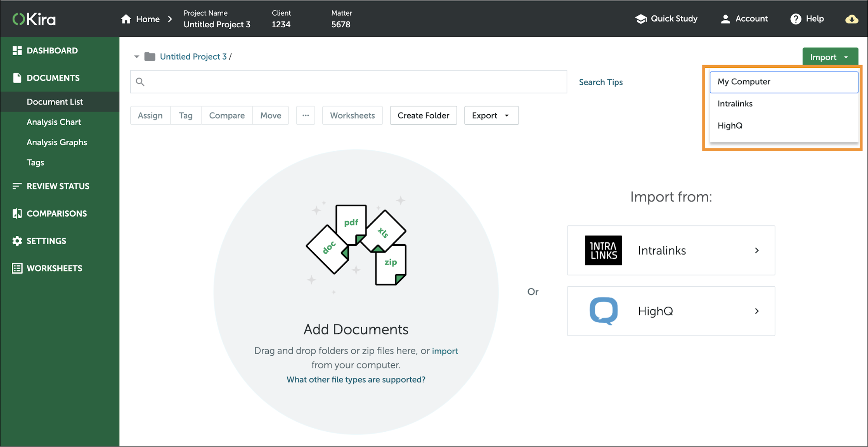Click the Account person icon
The height and width of the screenshot is (447, 868).
click(x=725, y=19)
